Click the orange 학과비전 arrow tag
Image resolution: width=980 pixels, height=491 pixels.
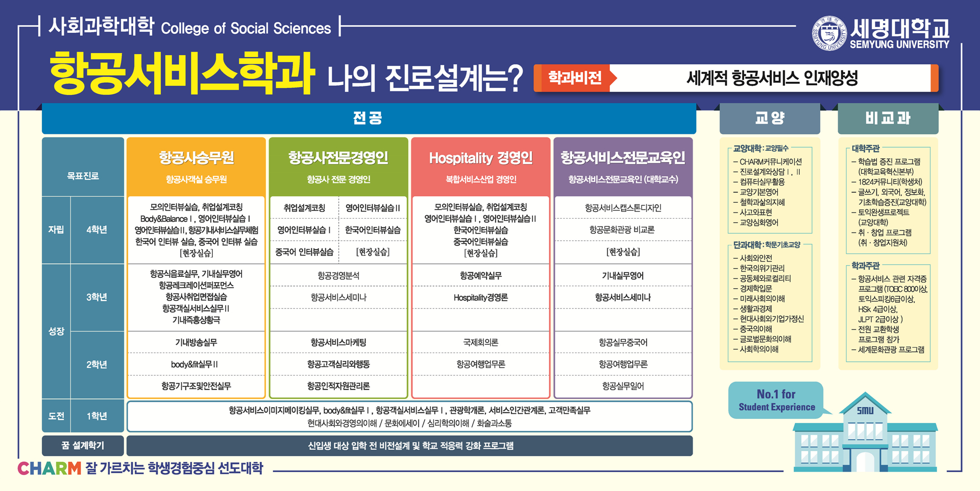click(x=575, y=78)
